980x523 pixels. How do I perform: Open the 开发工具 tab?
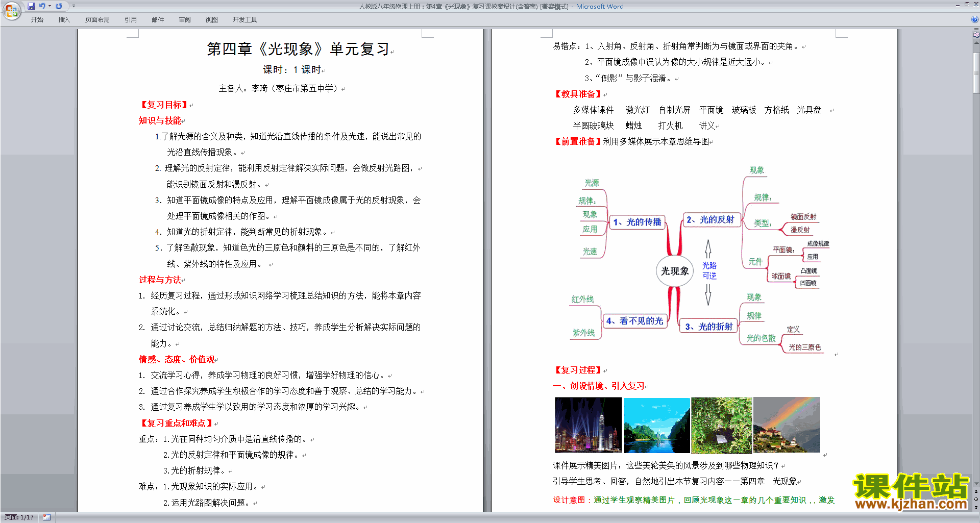click(244, 20)
